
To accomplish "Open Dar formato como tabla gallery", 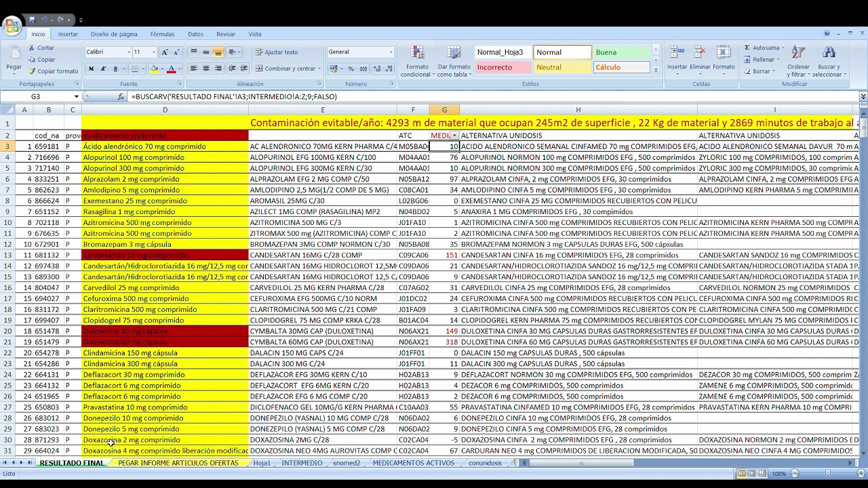I will click(x=454, y=61).
